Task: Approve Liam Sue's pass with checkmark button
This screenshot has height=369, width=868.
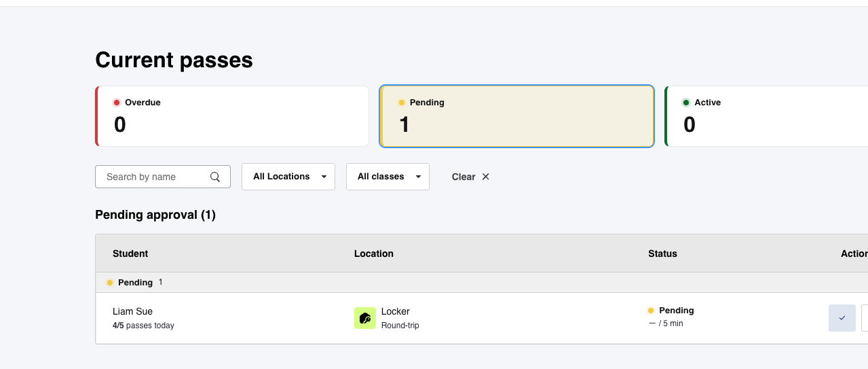Action: coord(842,318)
